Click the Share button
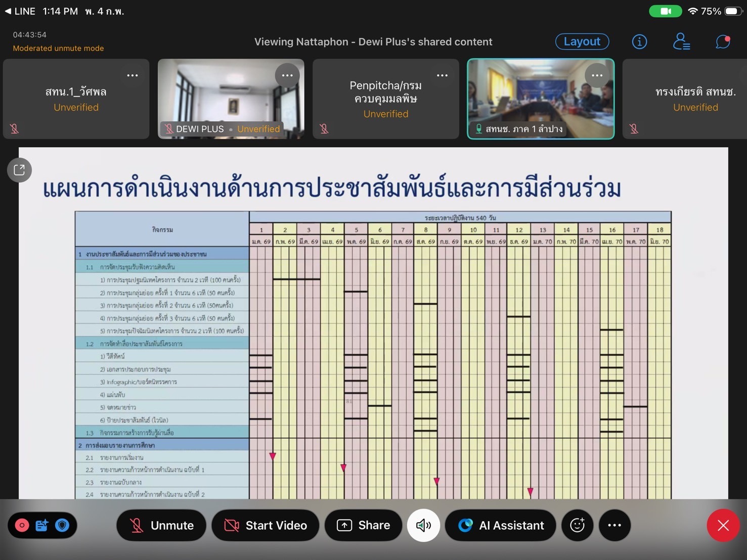The height and width of the screenshot is (560, 747). (364, 526)
